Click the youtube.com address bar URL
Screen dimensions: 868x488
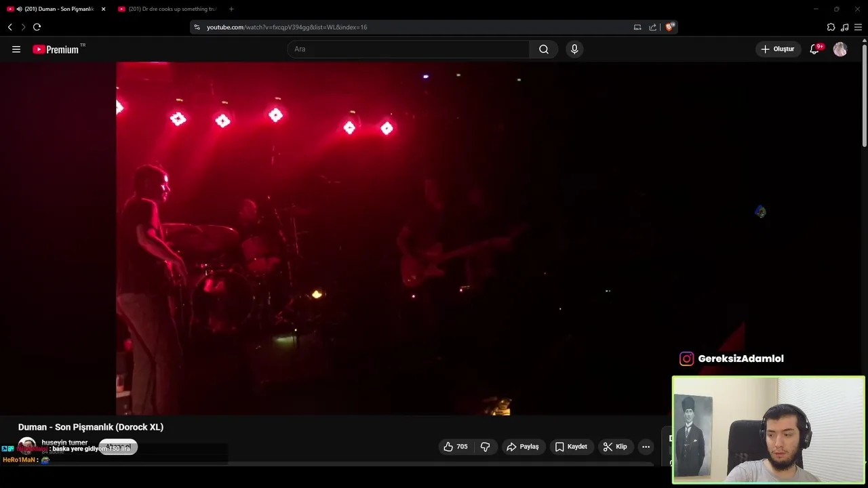[287, 27]
